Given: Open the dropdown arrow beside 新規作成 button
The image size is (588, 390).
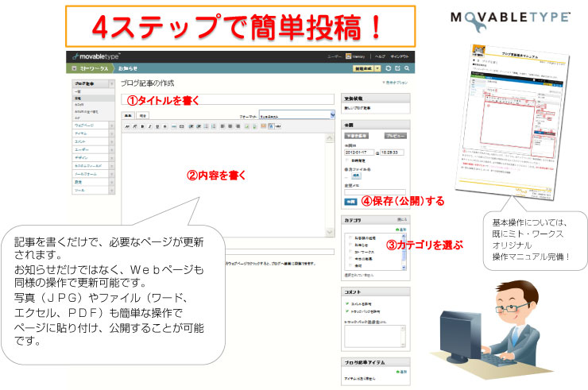Looking at the screenshot, I should [x=377, y=68].
